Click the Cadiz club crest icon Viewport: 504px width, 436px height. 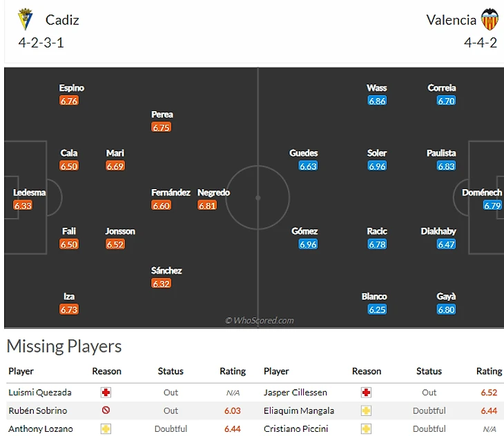pyautogui.click(x=26, y=19)
